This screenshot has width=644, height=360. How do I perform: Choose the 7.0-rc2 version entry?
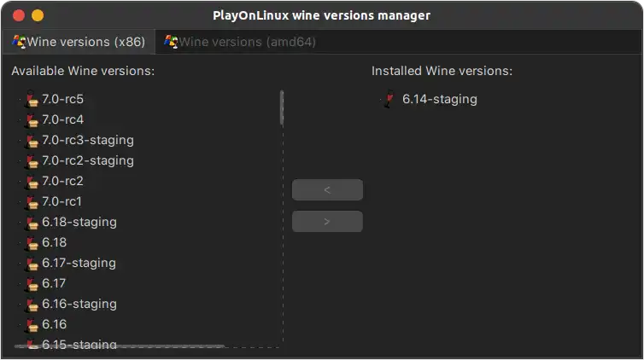(62, 181)
